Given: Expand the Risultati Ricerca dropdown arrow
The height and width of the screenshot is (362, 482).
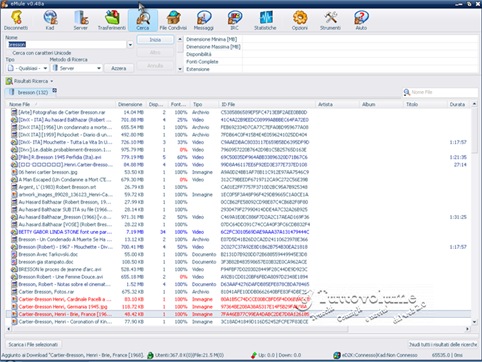Looking at the screenshot, I should [52, 81].
